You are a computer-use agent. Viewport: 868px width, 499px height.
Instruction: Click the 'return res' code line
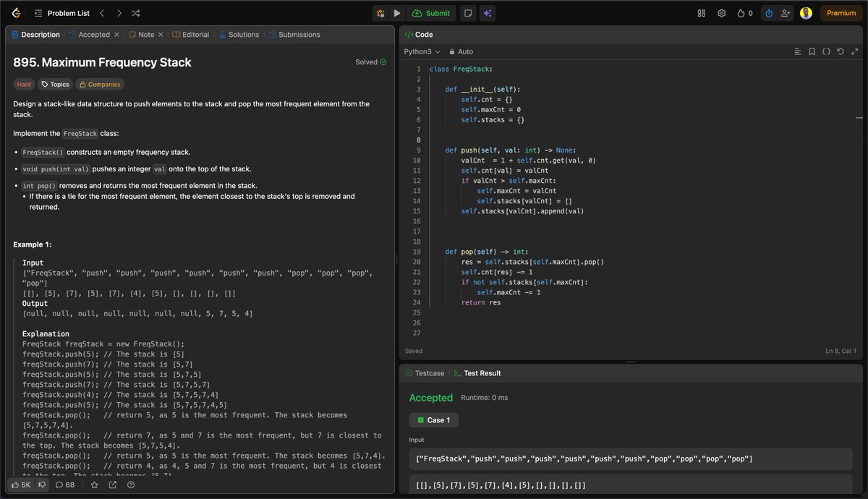pos(481,303)
